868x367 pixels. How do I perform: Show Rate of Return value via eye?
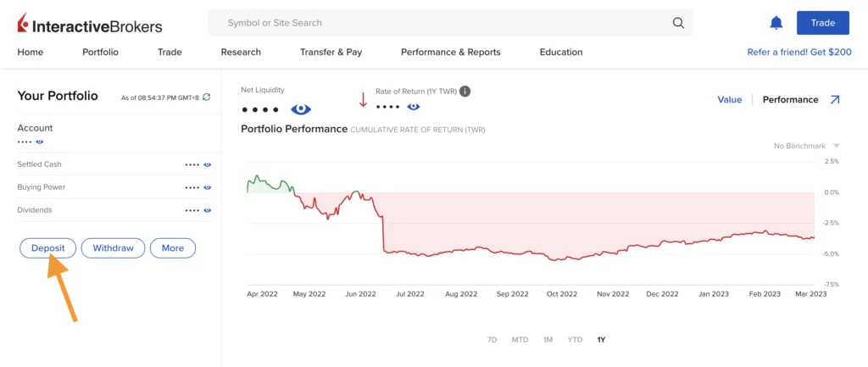coord(413,107)
